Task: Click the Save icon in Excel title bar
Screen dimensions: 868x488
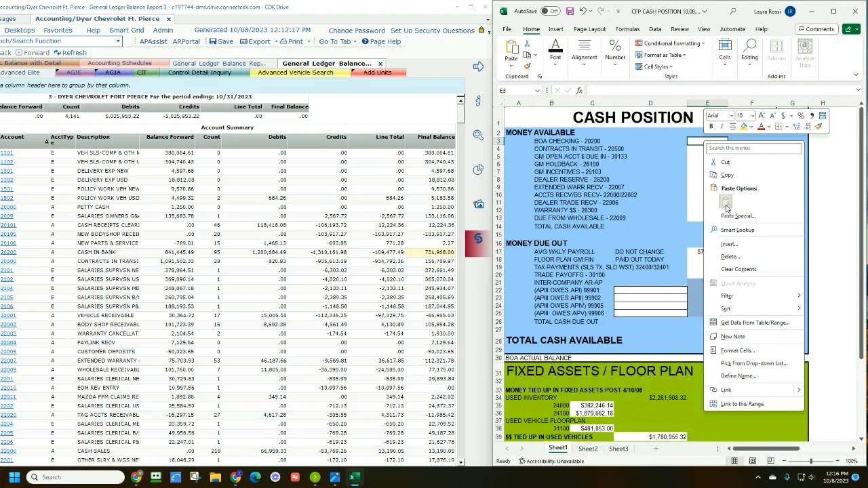Action: coord(570,12)
